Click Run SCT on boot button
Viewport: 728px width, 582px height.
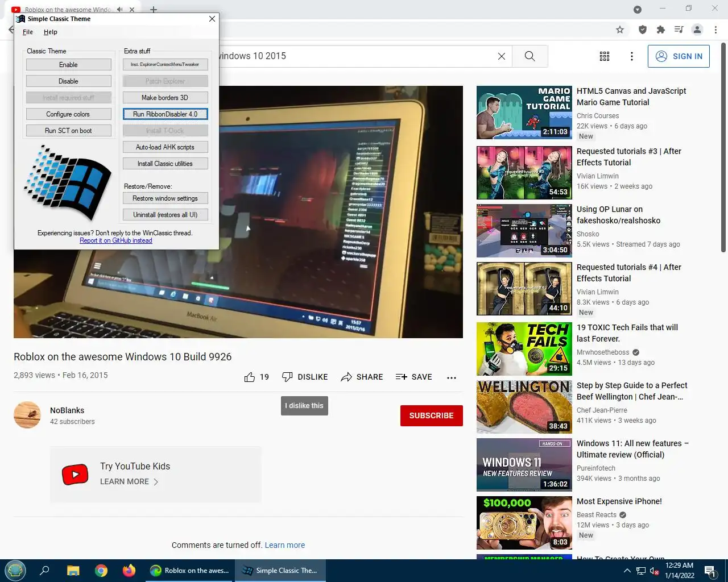click(68, 131)
